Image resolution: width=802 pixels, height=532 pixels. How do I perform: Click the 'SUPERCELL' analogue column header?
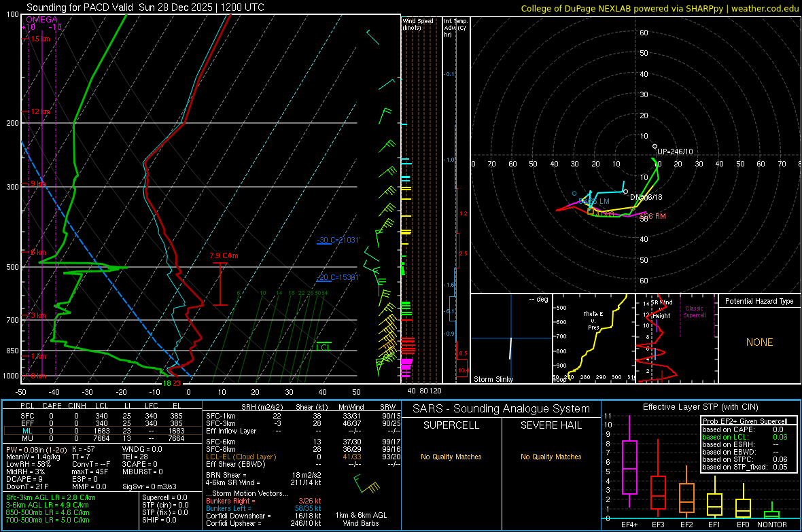pyautogui.click(x=451, y=425)
